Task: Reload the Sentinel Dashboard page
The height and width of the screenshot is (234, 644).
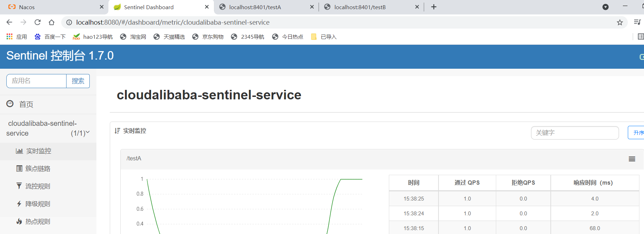Action: 38,22
